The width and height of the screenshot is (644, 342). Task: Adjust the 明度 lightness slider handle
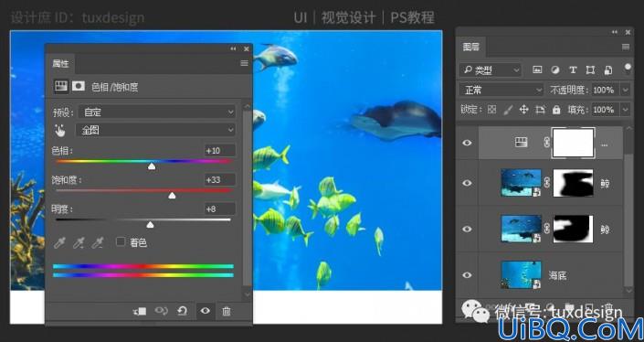[151, 224]
